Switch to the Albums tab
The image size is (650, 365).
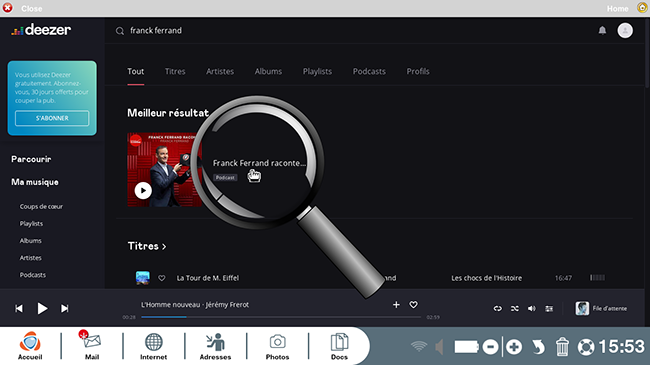point(268,71)
